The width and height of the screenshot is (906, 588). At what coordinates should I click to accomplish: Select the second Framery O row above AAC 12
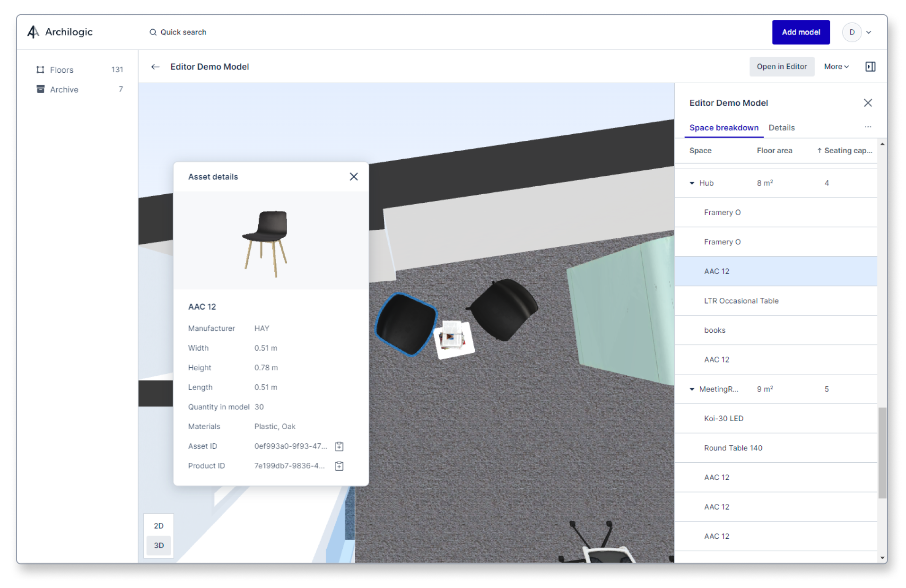775,242
